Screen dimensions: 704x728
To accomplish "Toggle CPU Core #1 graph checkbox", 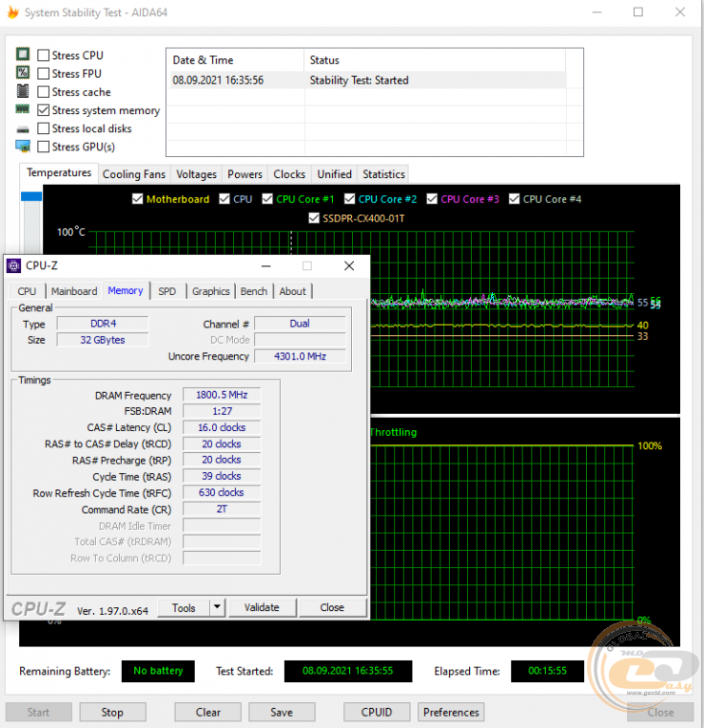I will [x=267, y=199].
